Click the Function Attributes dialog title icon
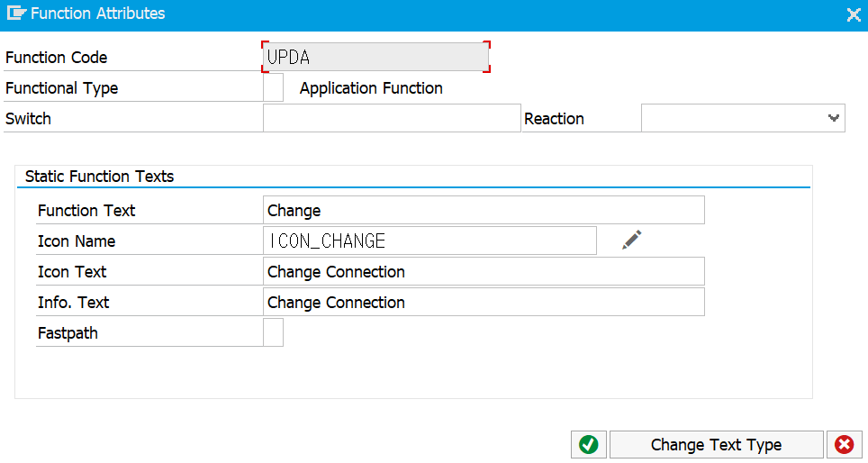Screen dimensions: 868x463 [16, 13]
